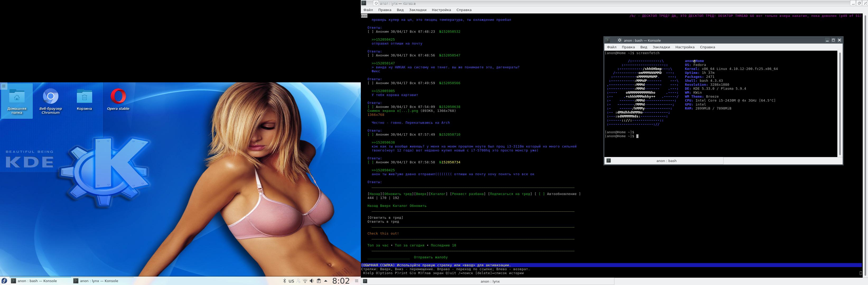The height and width of the screenshot is (285, 868).
Task: Tick checkbox of post №152050547
Action: point(370,55)
